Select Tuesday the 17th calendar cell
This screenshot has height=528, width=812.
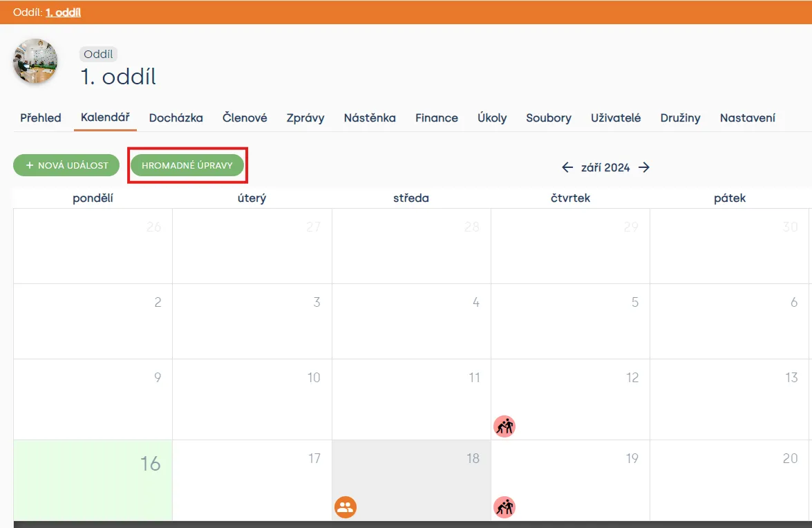coord(252,480)
